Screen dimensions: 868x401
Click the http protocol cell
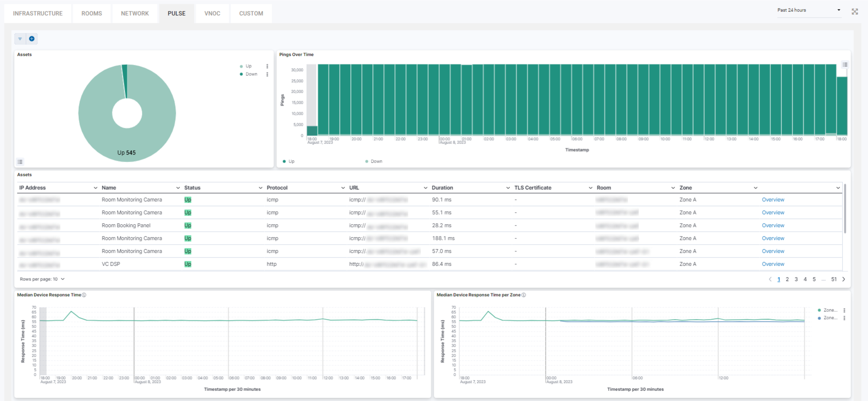click(x=272, y=264)
